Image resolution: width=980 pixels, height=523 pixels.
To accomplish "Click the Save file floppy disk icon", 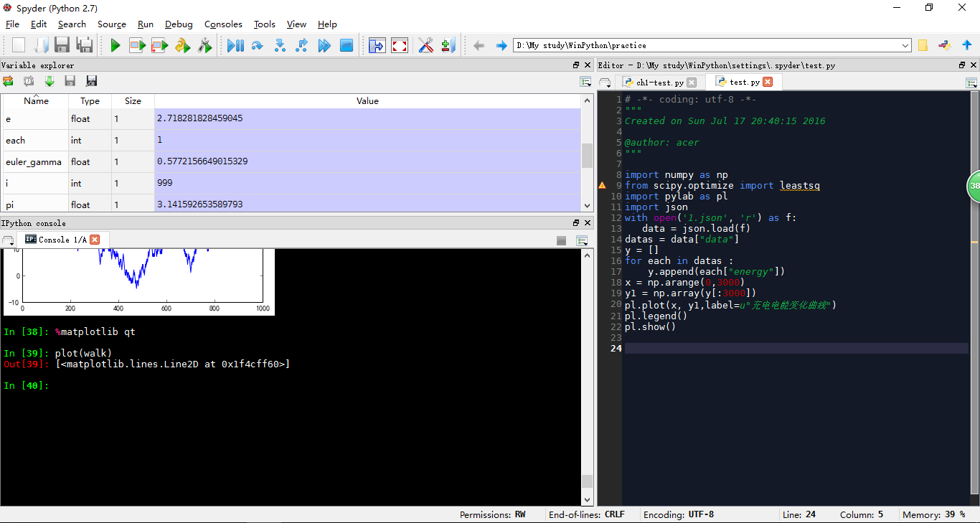I will (62, 46).
